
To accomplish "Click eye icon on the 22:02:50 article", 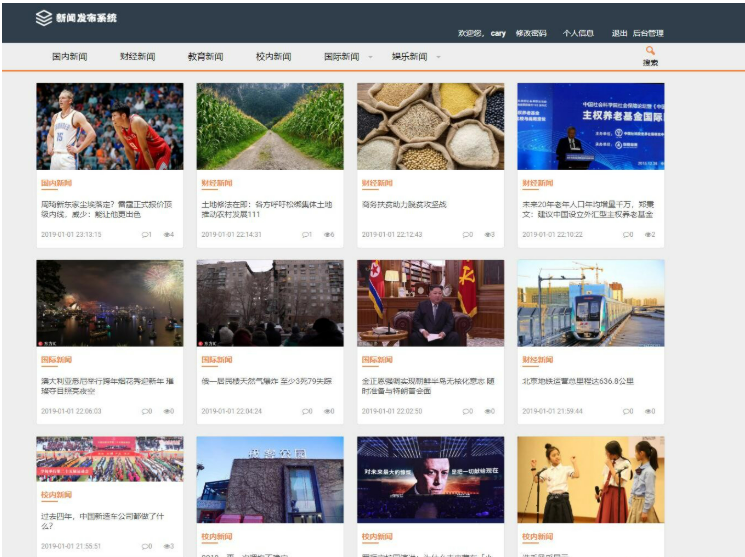I will (487, 411).
